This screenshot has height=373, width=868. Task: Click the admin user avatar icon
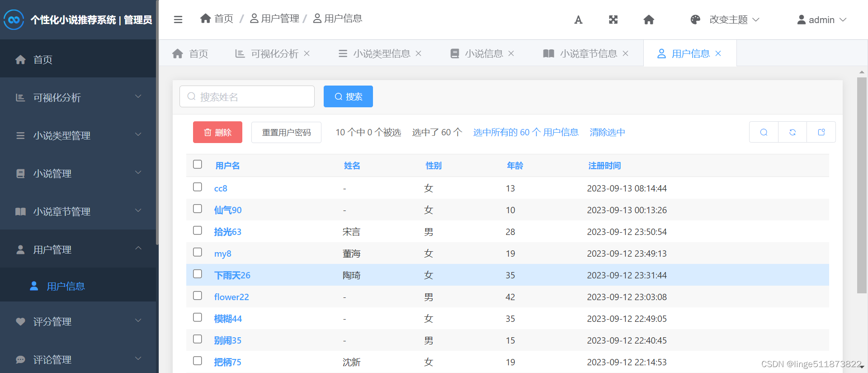pos(801,19)
